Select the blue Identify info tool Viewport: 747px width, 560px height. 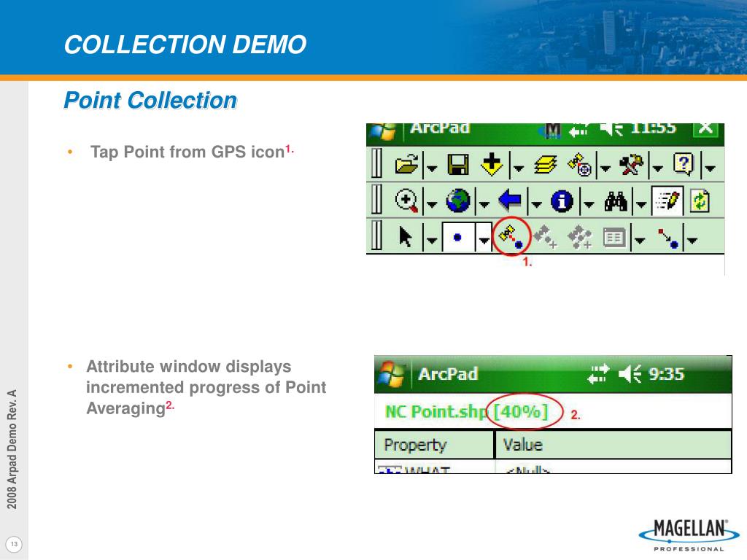(x=562, y=201)
